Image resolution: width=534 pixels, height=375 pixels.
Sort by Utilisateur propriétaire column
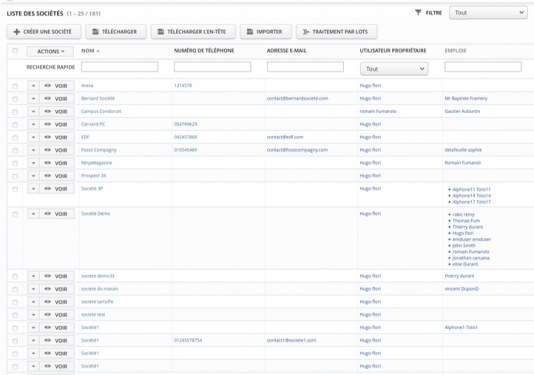[x=393, y=51]
